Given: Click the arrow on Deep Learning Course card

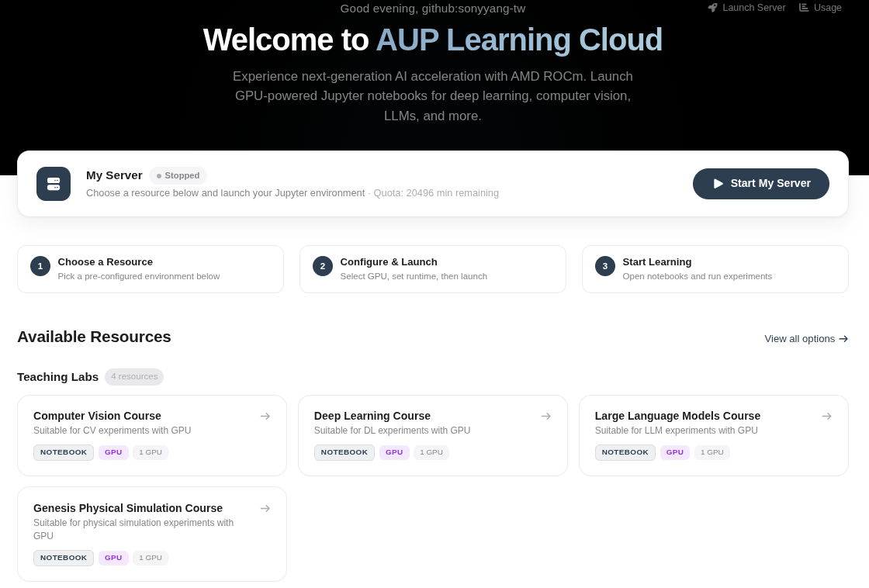Looking at the screenshot, I should [x=546, y=417].
